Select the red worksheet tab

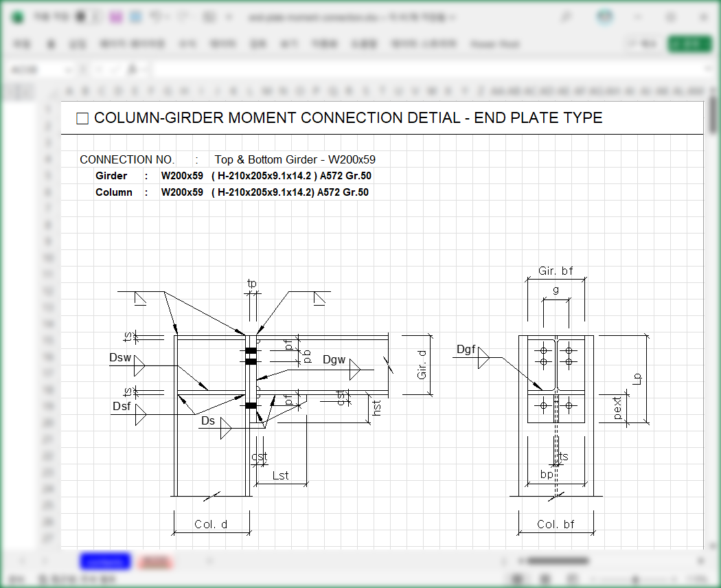(x=155, y=561)
